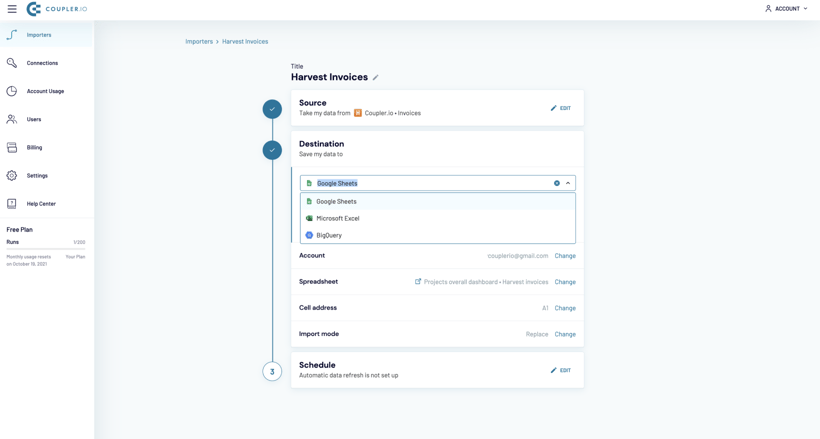Click the Importers breadcrumb link

[199, 42]
